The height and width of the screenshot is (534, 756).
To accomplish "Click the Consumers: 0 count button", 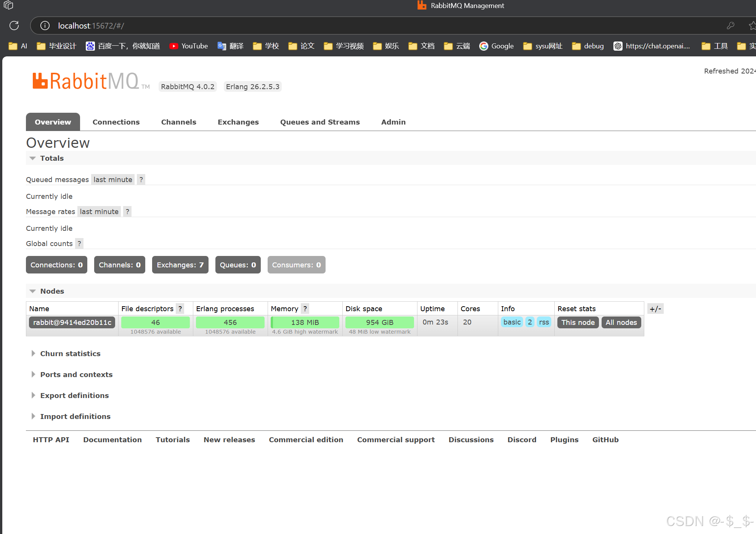I will [297, 265].
